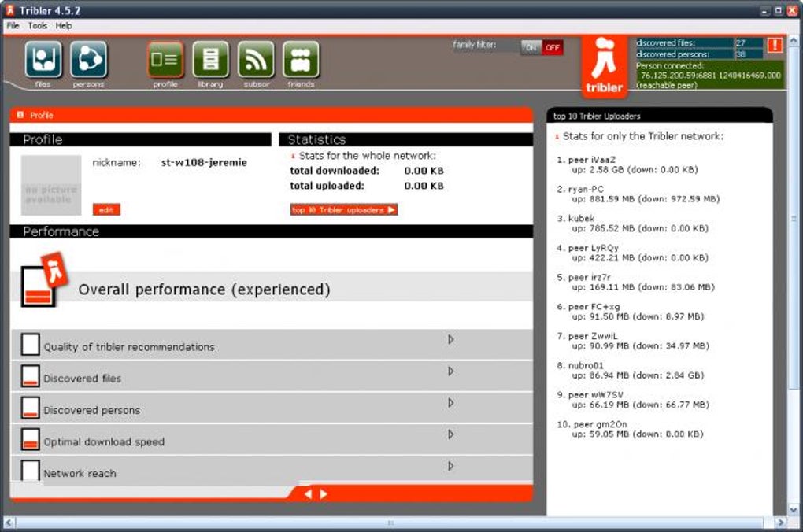The height and width of the screenshot is (532, 803).
Task: Open the subscriptions RSS icon
Action: [256, 59]
